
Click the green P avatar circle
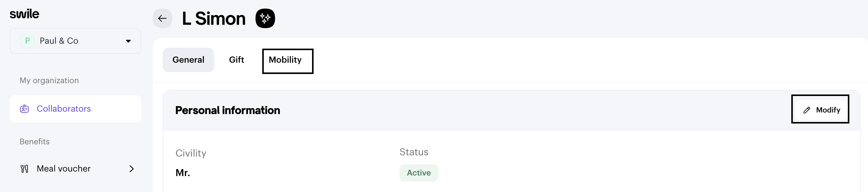tap(27, 41)
